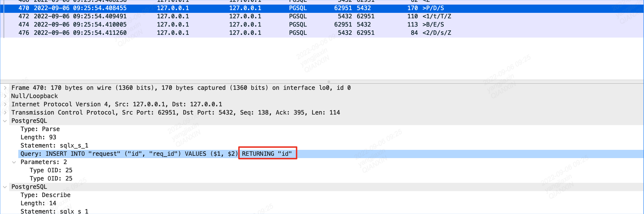Select the Type: Parse field
This screenshot has height=214, width=644.
40,129
